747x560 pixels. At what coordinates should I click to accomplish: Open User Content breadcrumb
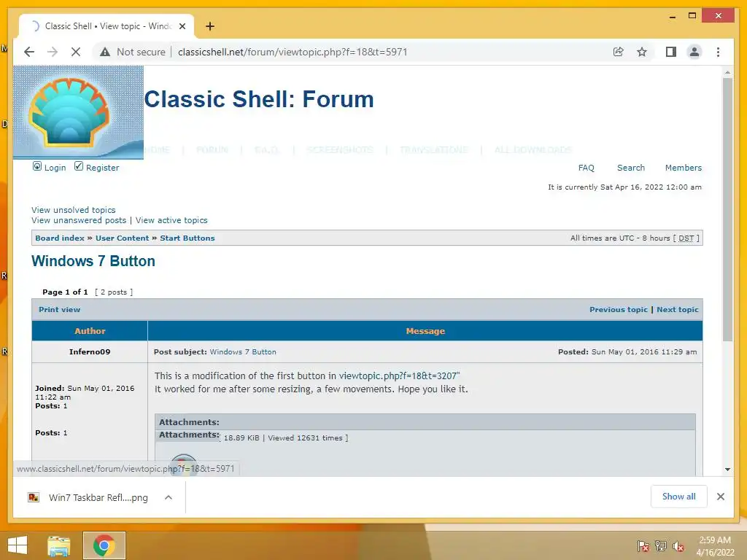pyautogui.click(x=122, y=238)
